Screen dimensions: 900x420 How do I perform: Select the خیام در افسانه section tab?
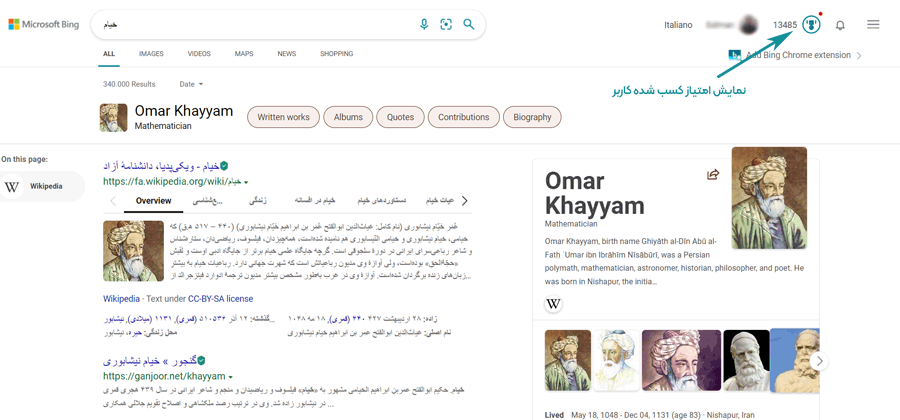click(315, 201)
